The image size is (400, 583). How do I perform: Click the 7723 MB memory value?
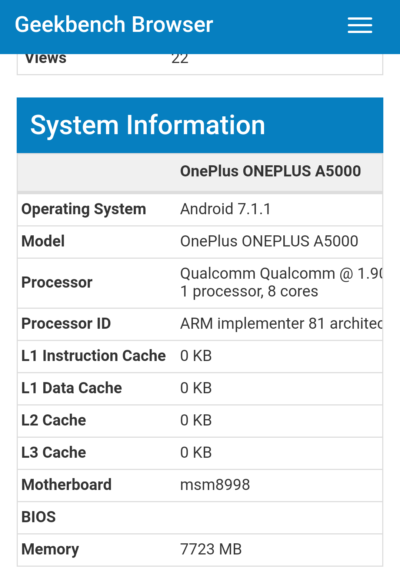[211, 550]
